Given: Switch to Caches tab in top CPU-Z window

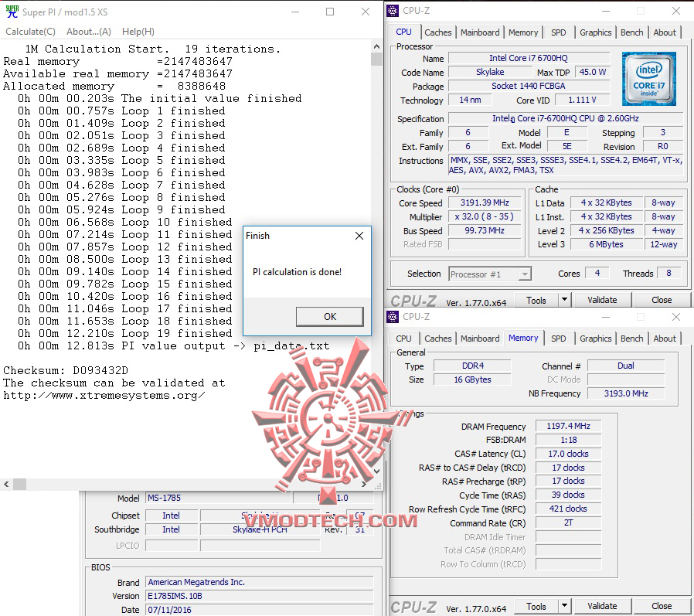Looking at the screenshot, I should [437, 32].
